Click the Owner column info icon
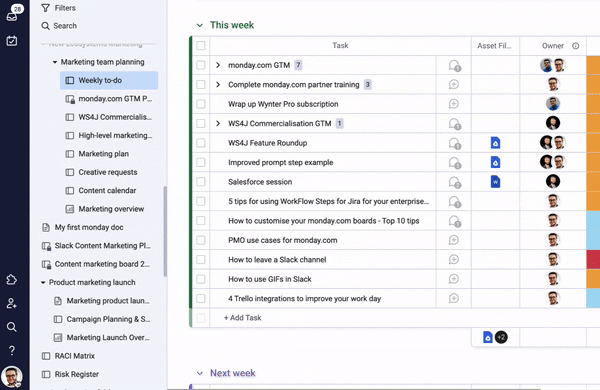 576,46
